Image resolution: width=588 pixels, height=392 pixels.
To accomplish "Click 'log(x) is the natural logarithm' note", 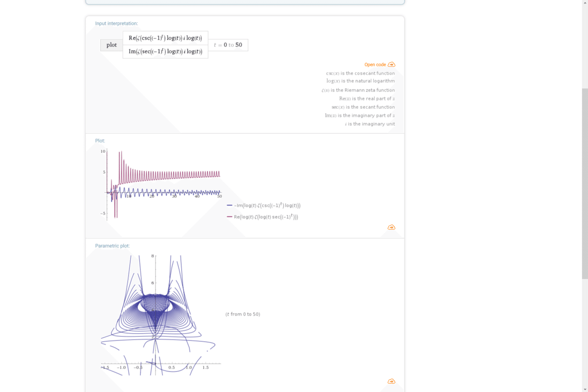I will (361, 81).
